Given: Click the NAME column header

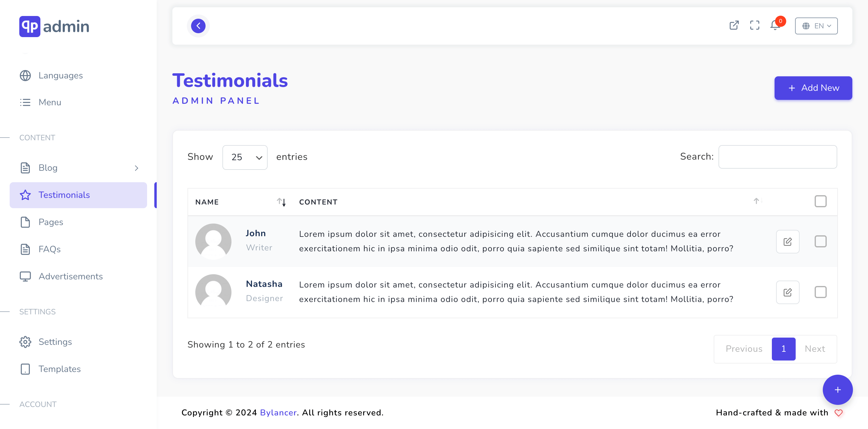Looking at the screenshot, I should (207, 202).
